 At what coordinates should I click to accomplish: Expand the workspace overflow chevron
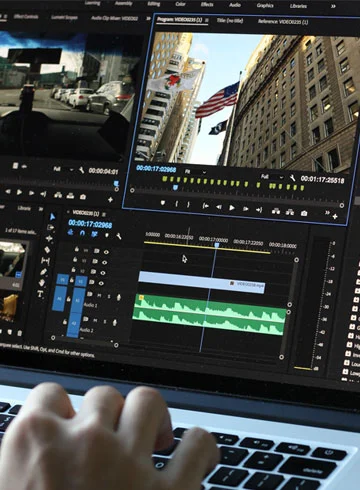[x=333, y=6]
